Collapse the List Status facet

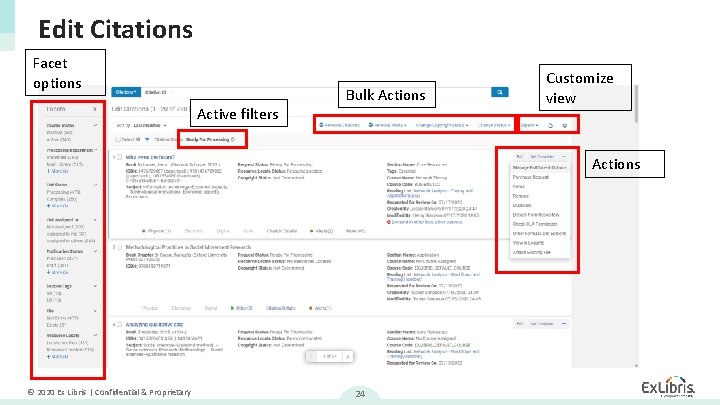pyautogui.click(x=96, y=185)
